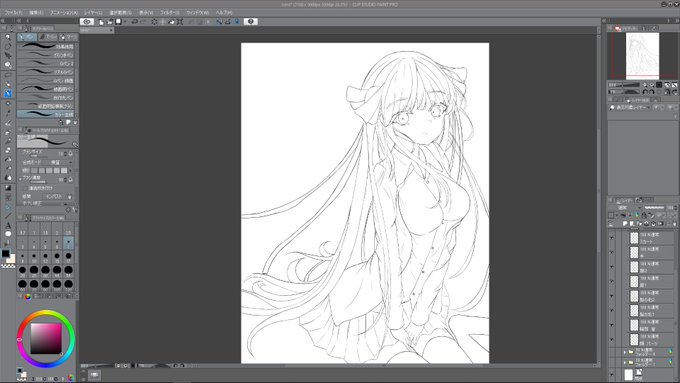Open フィルター menu
The height and width of the screenshot is (383, 680).
(x=170, y=13)
